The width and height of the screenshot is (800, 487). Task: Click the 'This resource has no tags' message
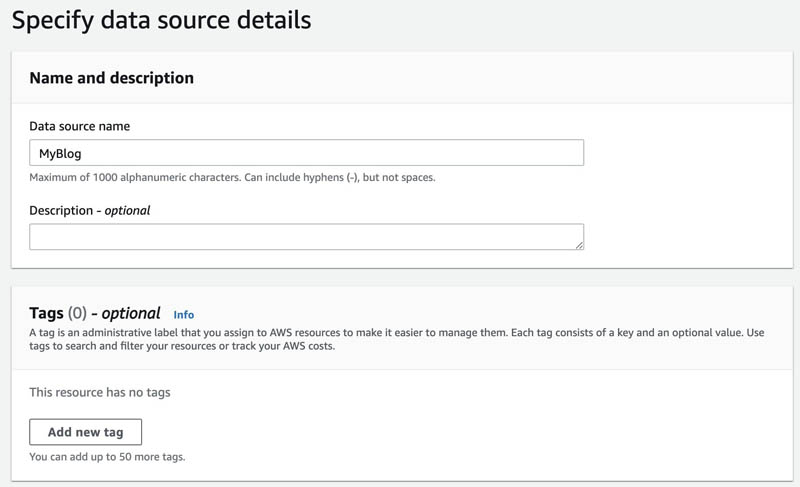tap(99, 392)
